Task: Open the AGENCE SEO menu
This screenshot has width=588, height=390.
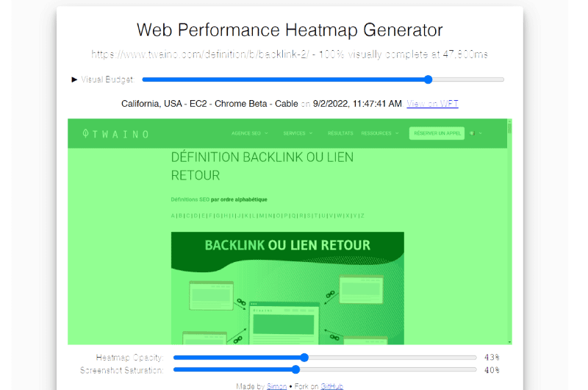Action: 246,133
